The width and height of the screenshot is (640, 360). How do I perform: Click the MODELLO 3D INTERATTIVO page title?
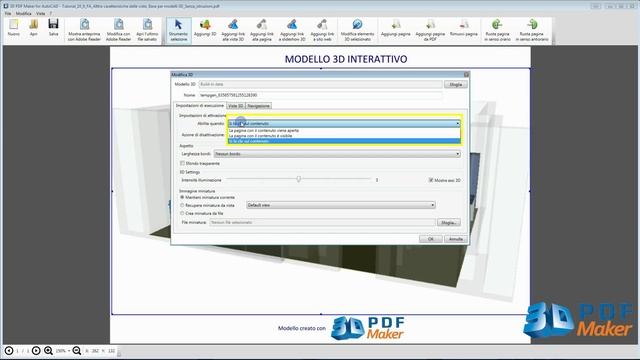point(346,59)
